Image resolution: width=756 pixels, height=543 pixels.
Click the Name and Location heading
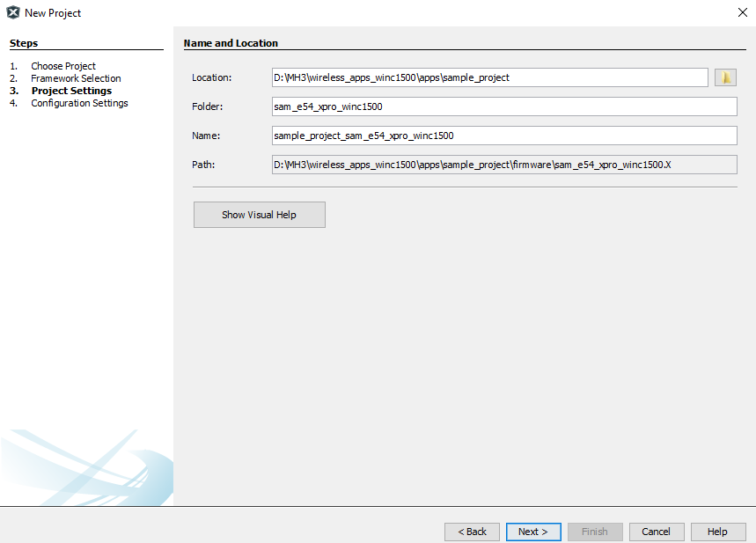pyautogui.click(x=231, y=43)
